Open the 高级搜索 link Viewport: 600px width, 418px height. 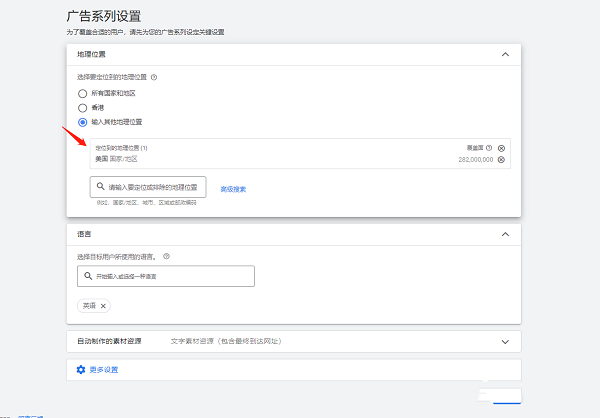coord(233,188)
